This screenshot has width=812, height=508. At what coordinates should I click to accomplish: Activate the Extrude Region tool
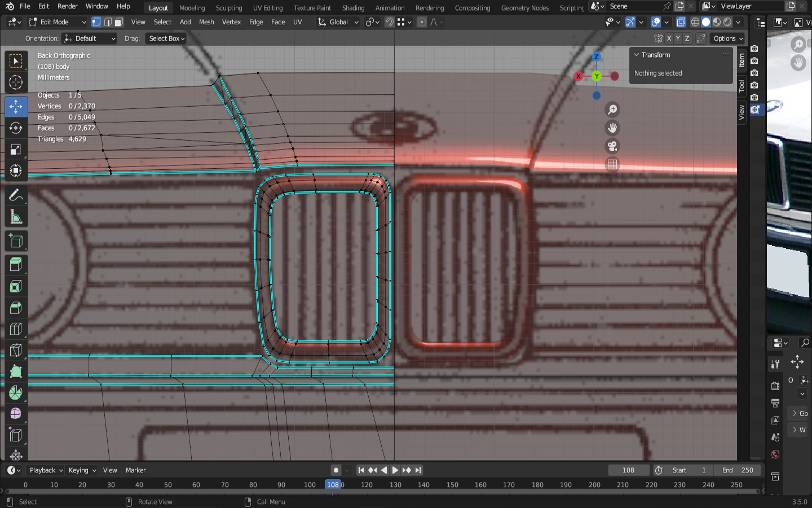click(16, 264)
